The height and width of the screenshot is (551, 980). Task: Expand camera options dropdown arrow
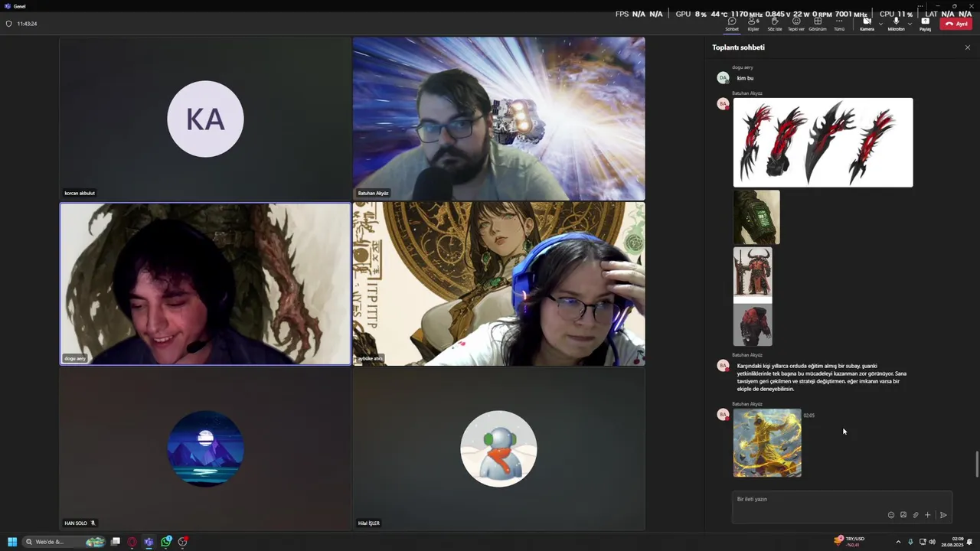pyautogui.click(x=880, y=24)
